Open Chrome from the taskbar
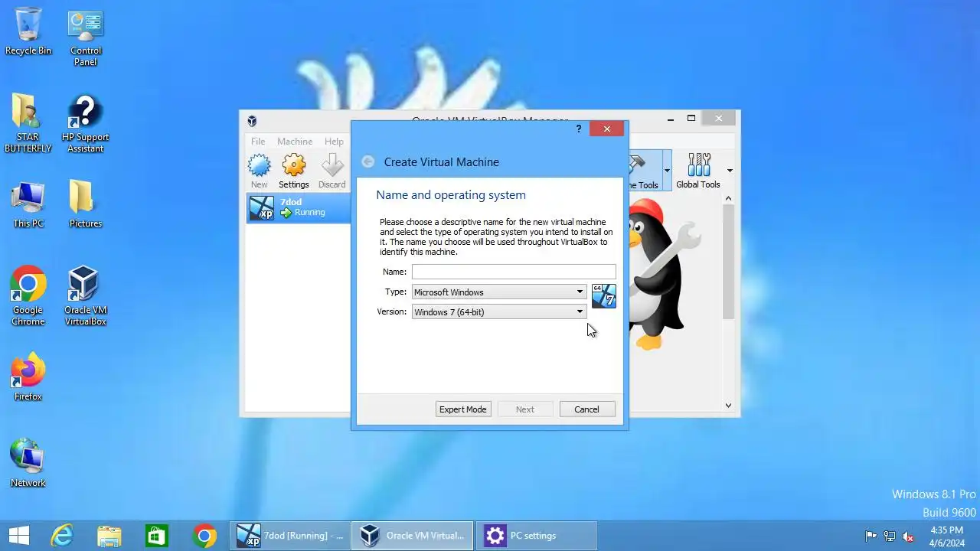Screen dimensions: 980x551 coord(204,536)
